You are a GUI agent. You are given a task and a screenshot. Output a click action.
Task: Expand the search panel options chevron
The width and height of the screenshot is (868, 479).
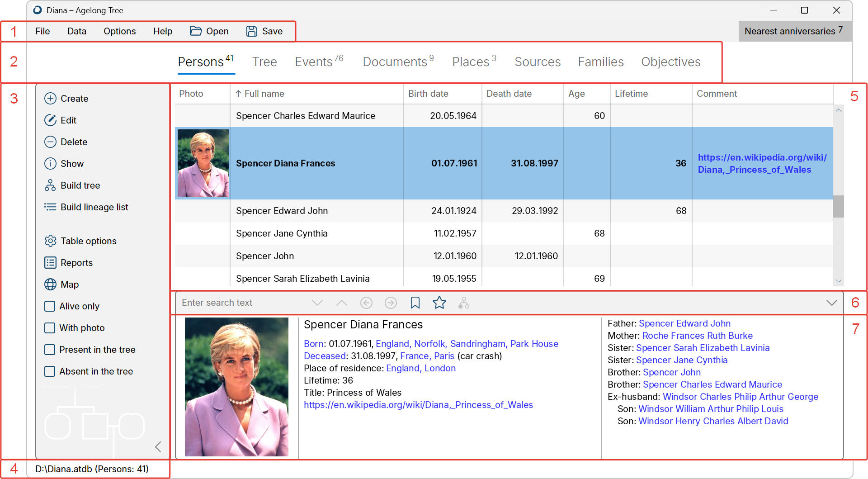coord(831,303)
